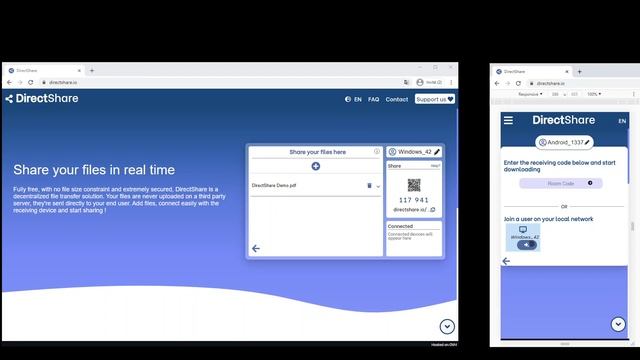Click the info icon beside Share your files here
Viewport: 640px width, 360px height.
coord(377,151)
